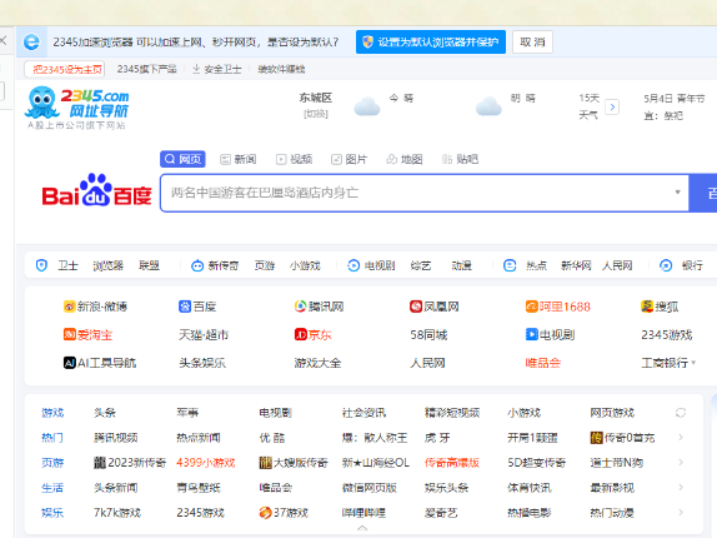Open 阿里1688 site link
717x538 pixels.
pos(558,306)
